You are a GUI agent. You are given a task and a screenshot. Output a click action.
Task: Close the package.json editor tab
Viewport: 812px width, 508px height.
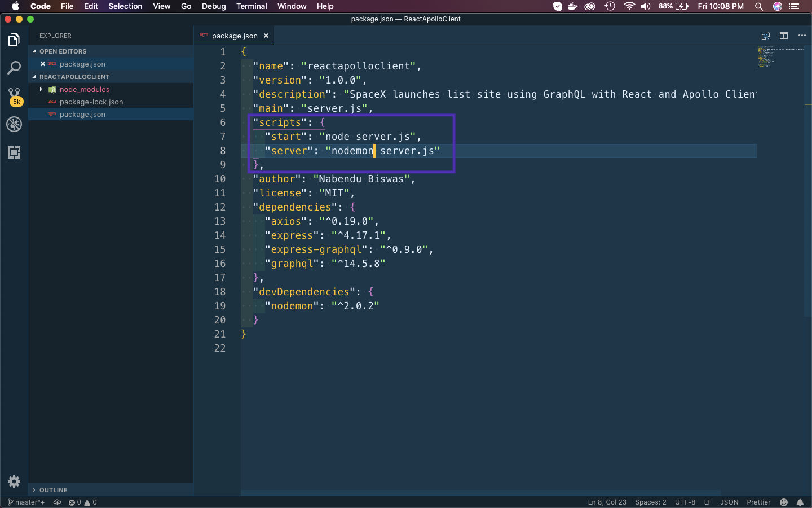pyautogui.click(x=266, y=36)
